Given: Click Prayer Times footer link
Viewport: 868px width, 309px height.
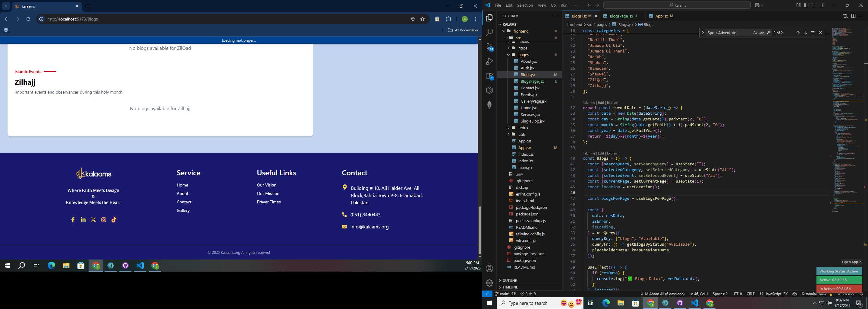Looking at the screenshot, I should click(269, 202).
